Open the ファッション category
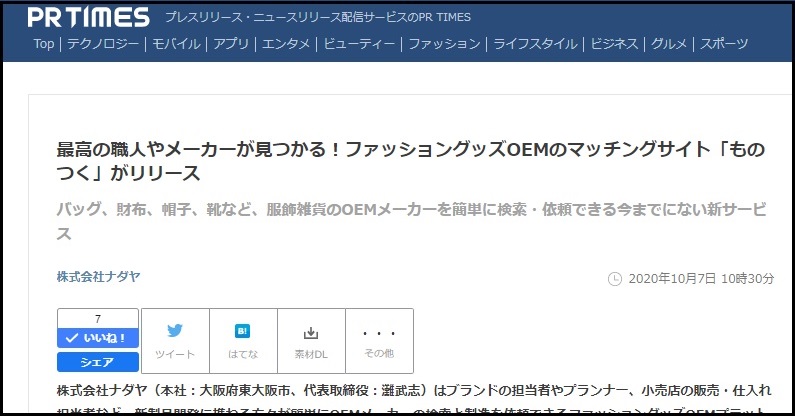 pyautogui.click(x=445, y=44)
